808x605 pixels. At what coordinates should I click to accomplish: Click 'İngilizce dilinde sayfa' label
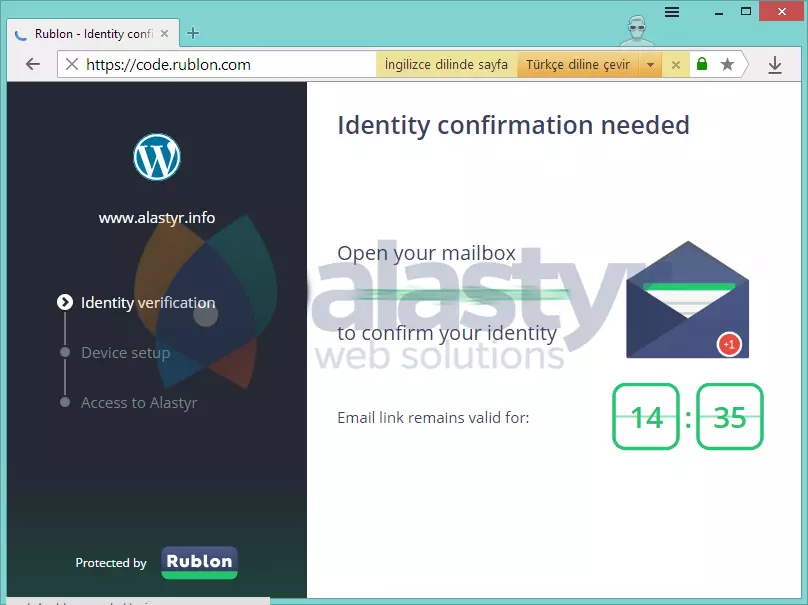446,64
